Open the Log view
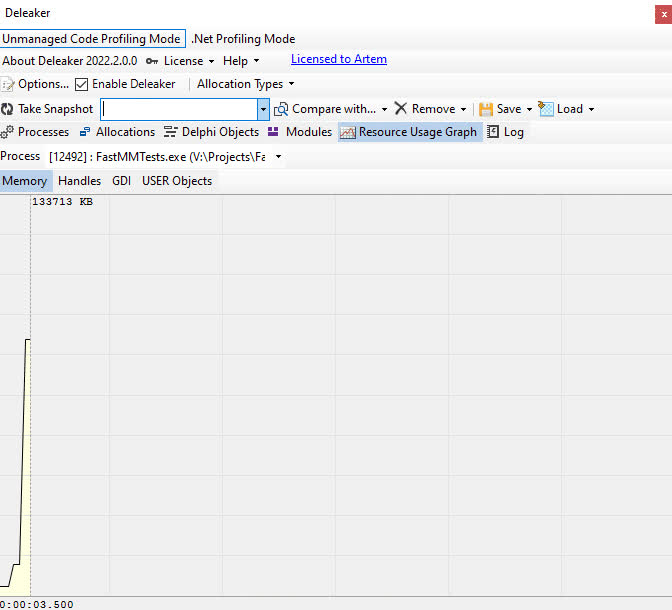 pos(514,132)
